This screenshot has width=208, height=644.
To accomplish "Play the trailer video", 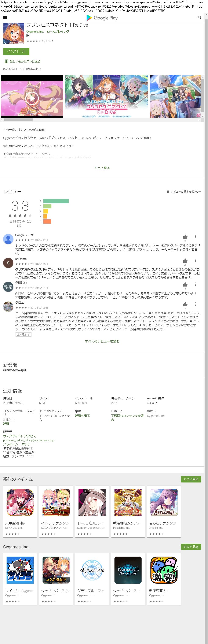I will coord(32,98).
